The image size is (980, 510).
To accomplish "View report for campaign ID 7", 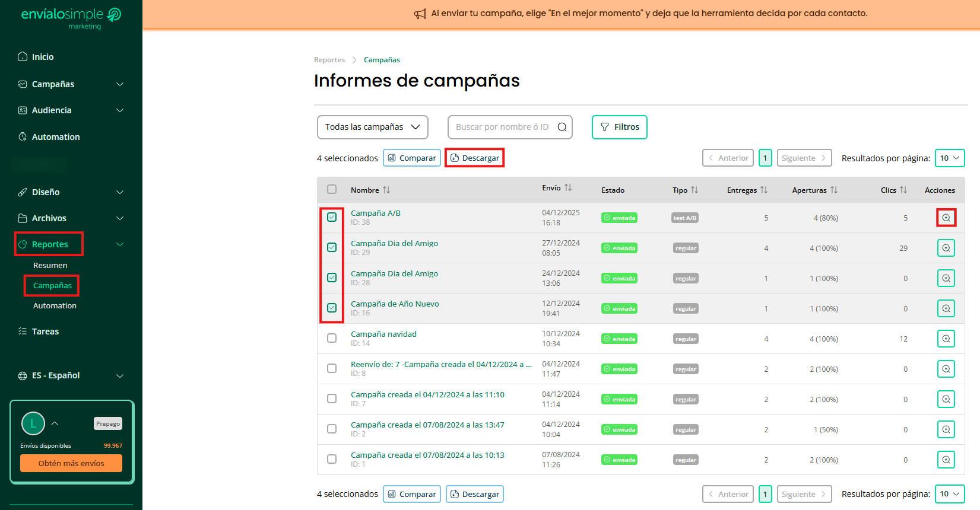I will click(946, 399).
